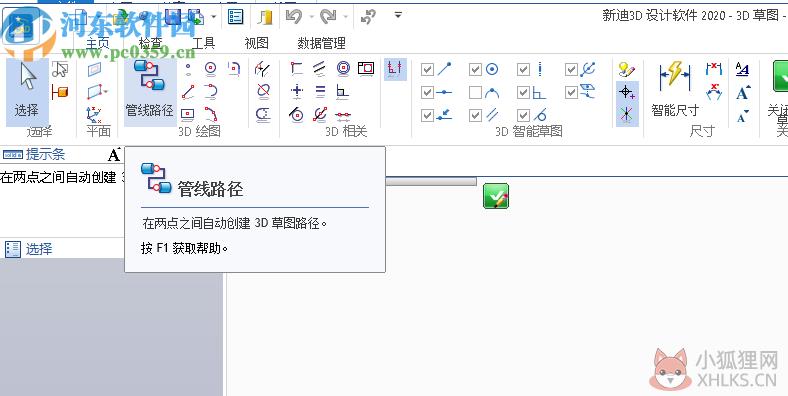The width and height of the screenshot is (788, 396).
Task: Click the undo arrow button
Action: pyautogui.click(x=293, y=17)
